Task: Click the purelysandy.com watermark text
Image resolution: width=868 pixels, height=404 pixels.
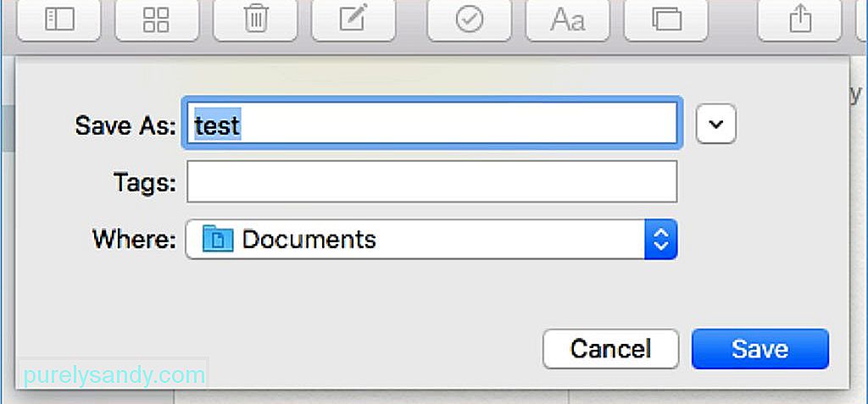Action: [x=113, y=375]
